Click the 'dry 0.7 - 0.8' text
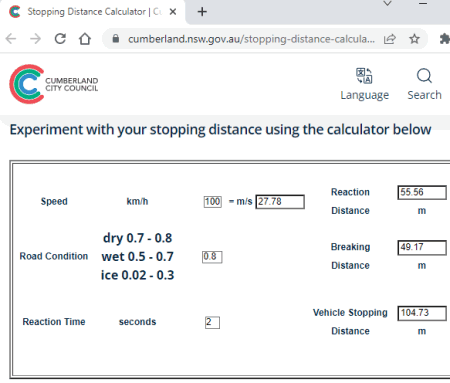The width and height of the screenshot is (450, 383). [x=137, y=238]
